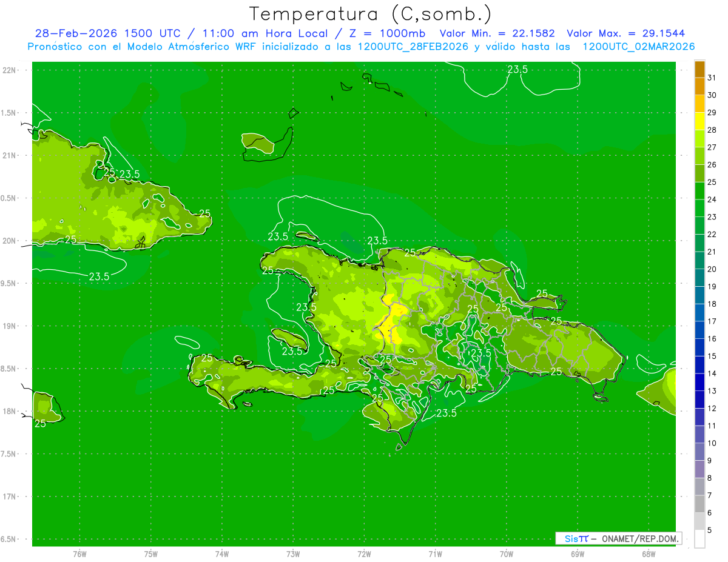This screenshot has width=728, height=562.
Task: Click the 22N latitude axis label
Action: point(10,70)
